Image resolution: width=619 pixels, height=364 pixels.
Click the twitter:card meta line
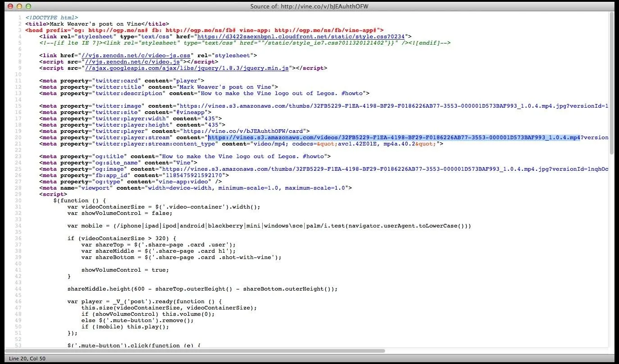point(122,81)
